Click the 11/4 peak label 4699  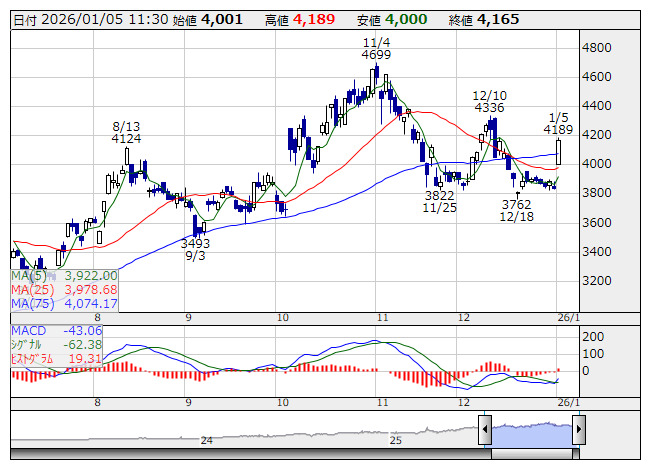click(x=376, y=55)
